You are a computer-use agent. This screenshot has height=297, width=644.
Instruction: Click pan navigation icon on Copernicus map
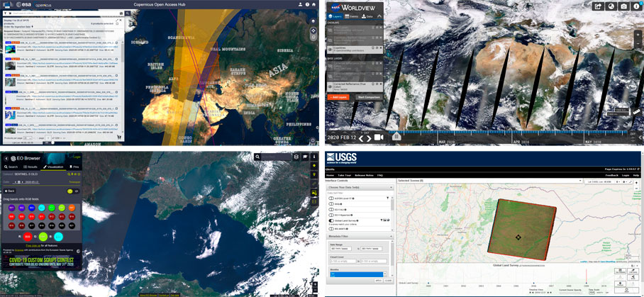click(313, 30)
